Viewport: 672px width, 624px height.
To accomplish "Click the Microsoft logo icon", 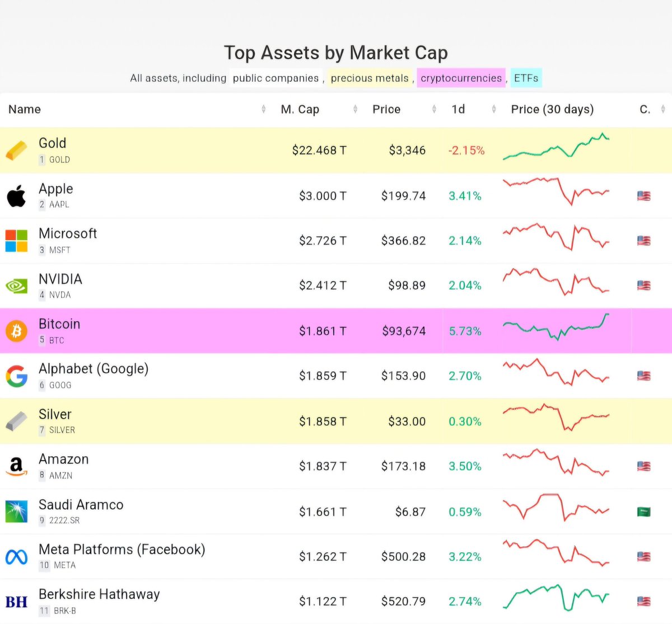I will click(x=16, y=241).
